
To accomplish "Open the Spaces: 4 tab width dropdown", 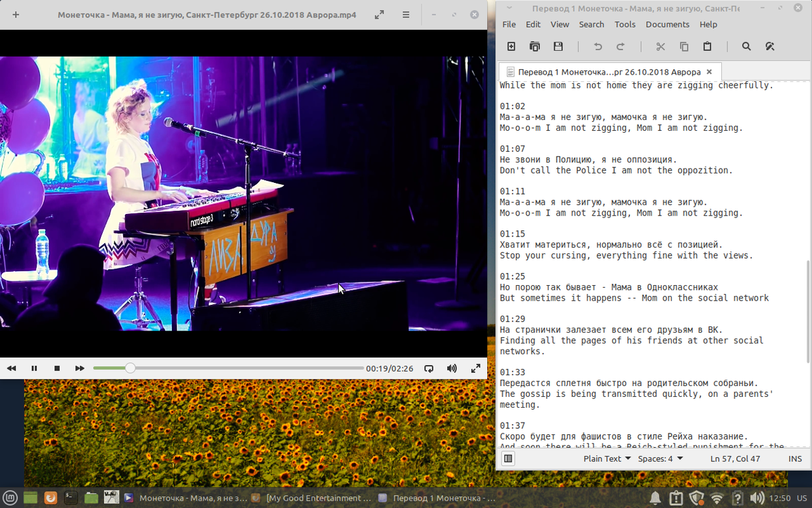I will [660, 459].
